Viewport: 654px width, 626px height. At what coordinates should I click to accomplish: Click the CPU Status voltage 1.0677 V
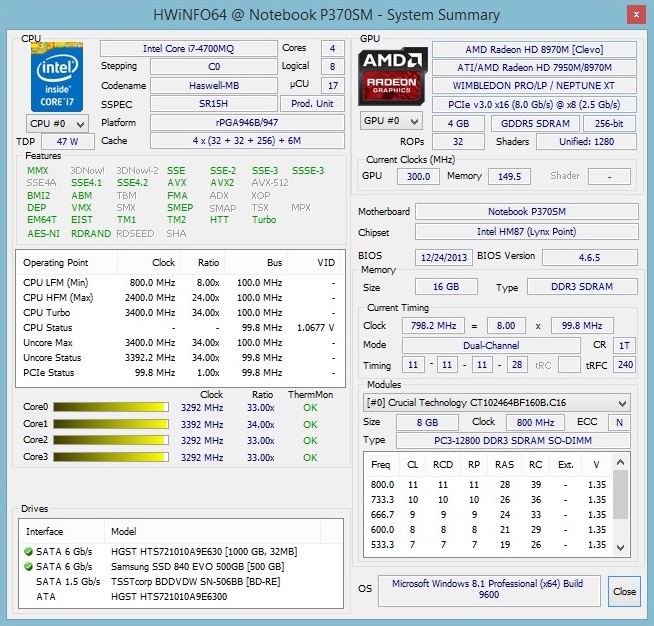[315, 328]
